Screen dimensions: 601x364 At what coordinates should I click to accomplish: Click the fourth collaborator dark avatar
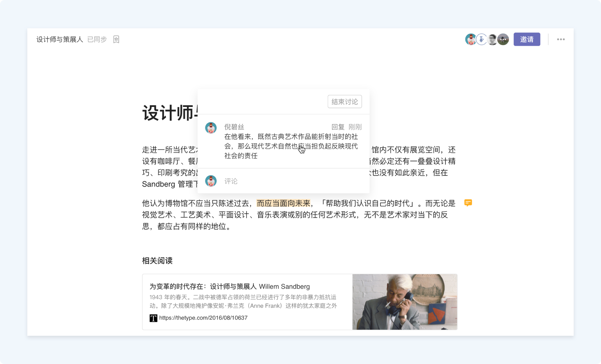pos(503,39)
